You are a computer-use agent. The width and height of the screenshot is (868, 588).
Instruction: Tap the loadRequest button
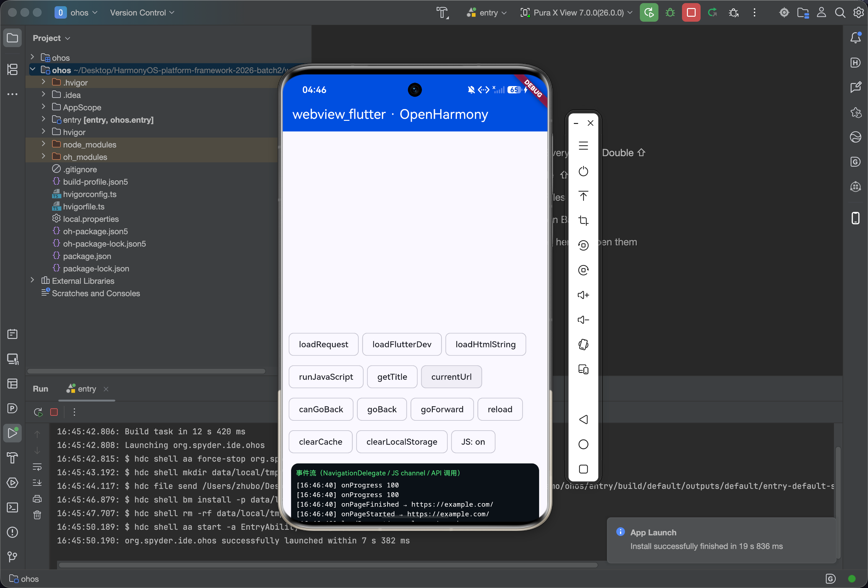coord(323,344)
